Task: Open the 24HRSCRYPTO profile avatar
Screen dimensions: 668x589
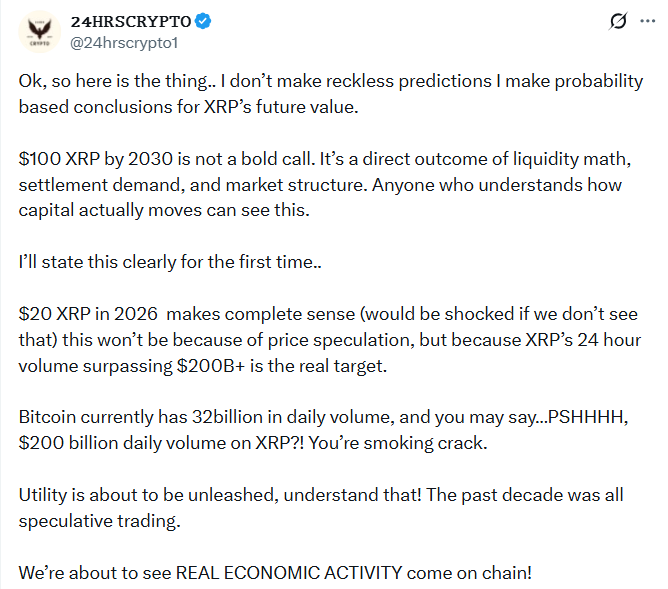Action: [x=42, y=34]
